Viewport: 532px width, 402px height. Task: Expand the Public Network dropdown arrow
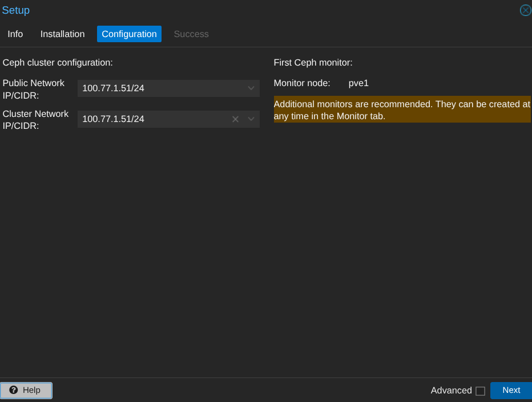[x=251, y=88]
